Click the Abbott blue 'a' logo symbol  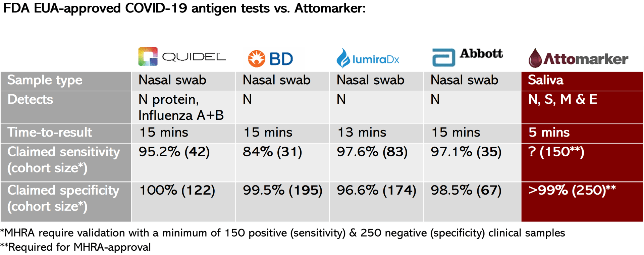[x=443, y=57]
